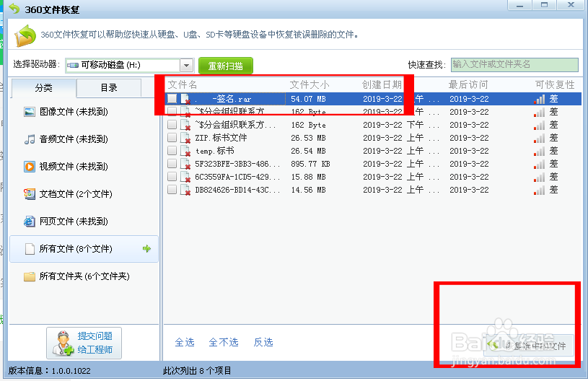588x381 pixels.
Task: Click recoverability signal bars for ZIP.标书文件 row
Action: [x=539, y=139]
